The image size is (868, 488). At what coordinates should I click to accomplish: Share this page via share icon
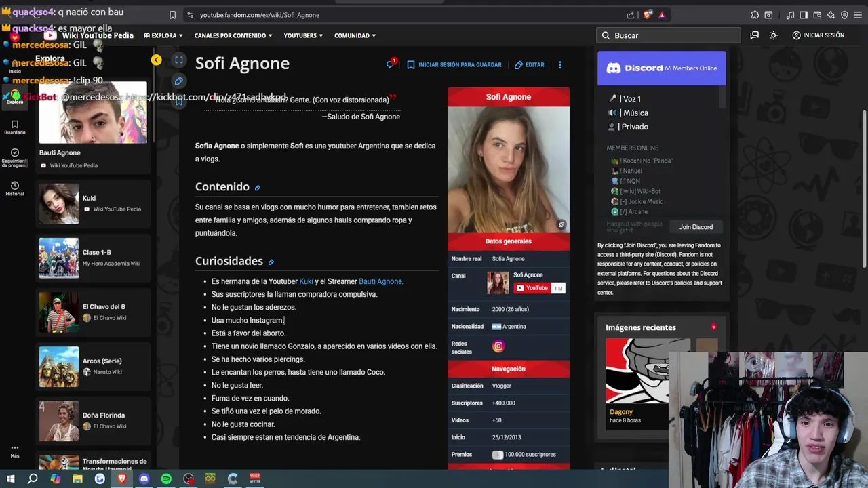[631, 15]
